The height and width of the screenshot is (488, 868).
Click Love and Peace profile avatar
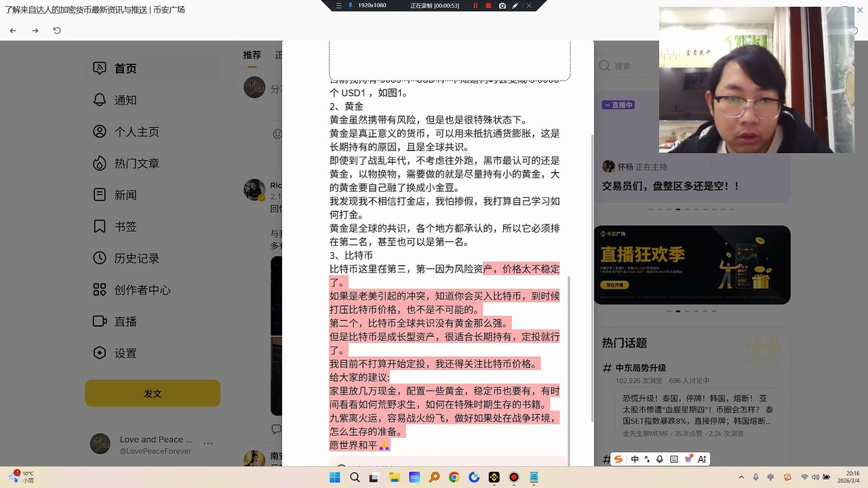(x=100, y=444)
